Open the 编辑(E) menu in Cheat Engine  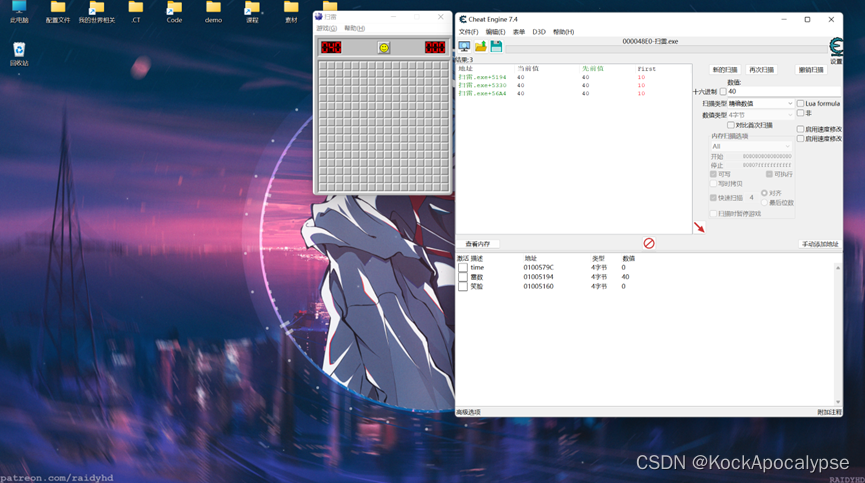(x=495, y=32)
